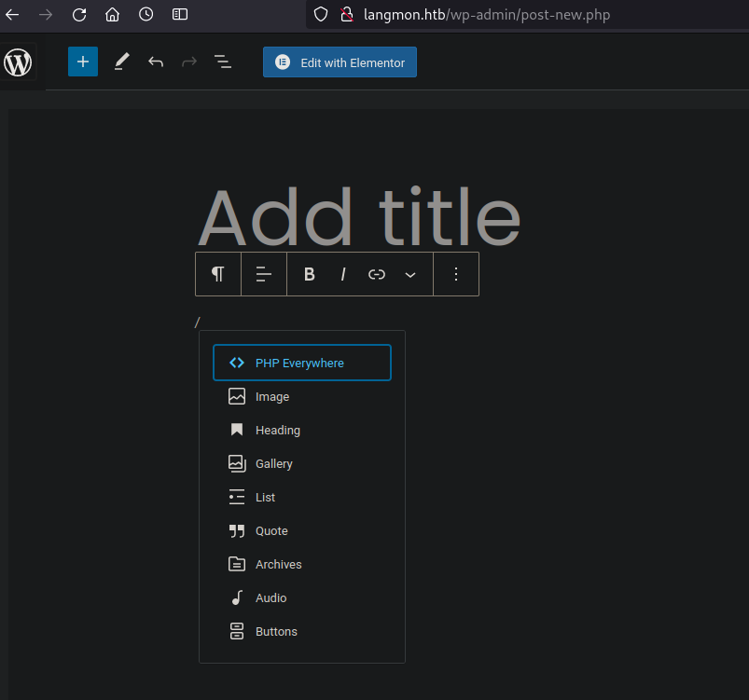
Task: Open the block inserter plus button
Action: point(83,62)
